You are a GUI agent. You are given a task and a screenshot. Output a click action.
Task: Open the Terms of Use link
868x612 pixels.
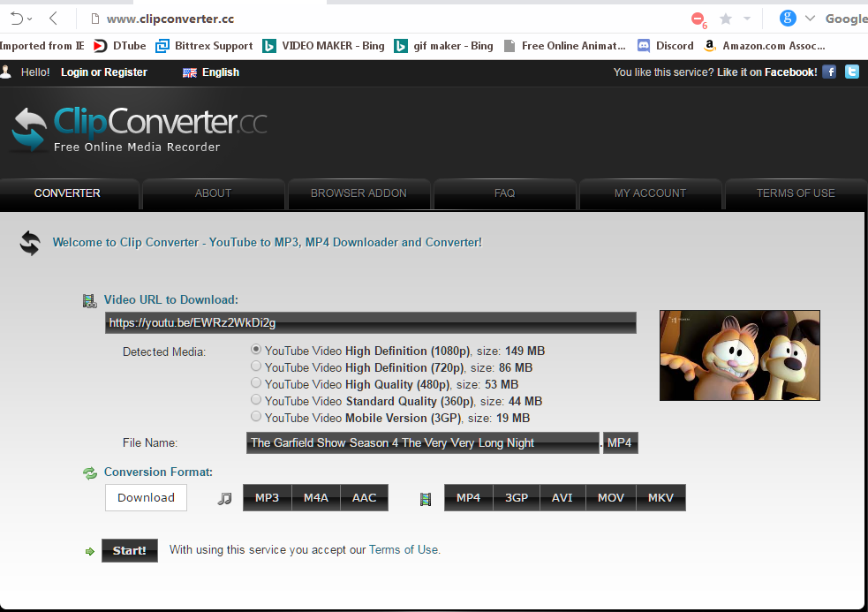point(404,549)
